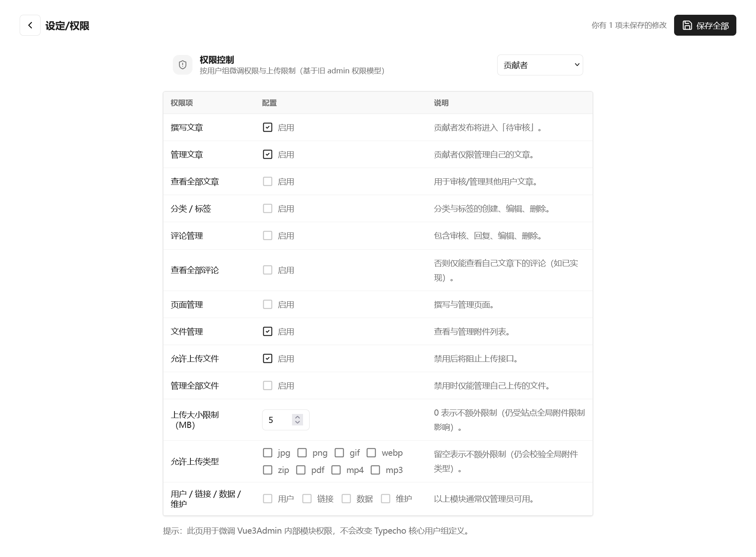The image size is (756, 557).
Task: Uncheck the 文件管理 permission
Action: [267, 332]
